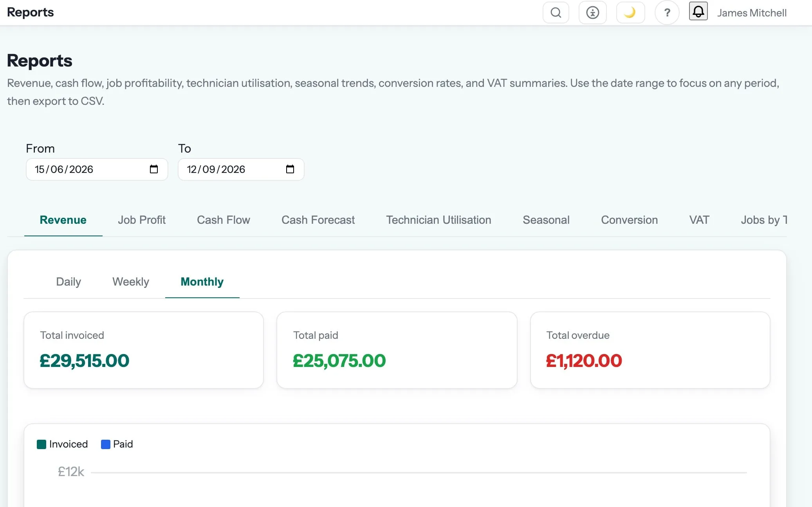Open James Mitchell user menu
The image size is (812, 507).
click(x=751, y=13)
